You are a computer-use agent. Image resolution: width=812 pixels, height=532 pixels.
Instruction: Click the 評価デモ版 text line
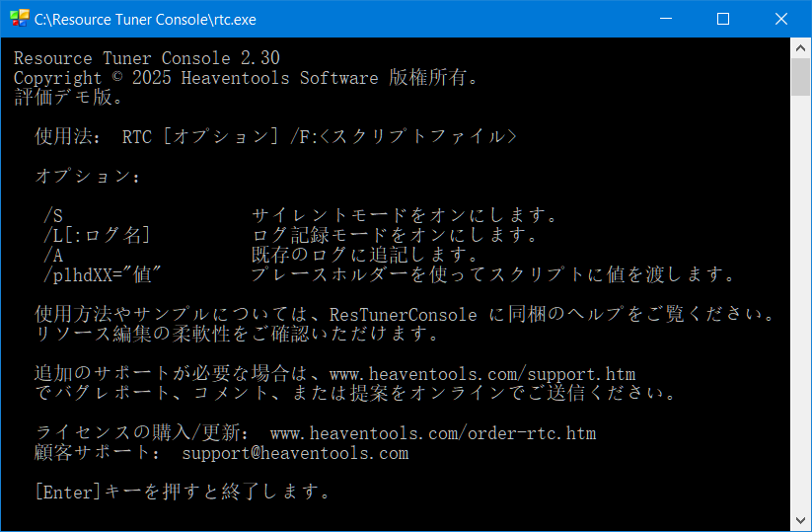pyautogui.click(x=68, y=97)
